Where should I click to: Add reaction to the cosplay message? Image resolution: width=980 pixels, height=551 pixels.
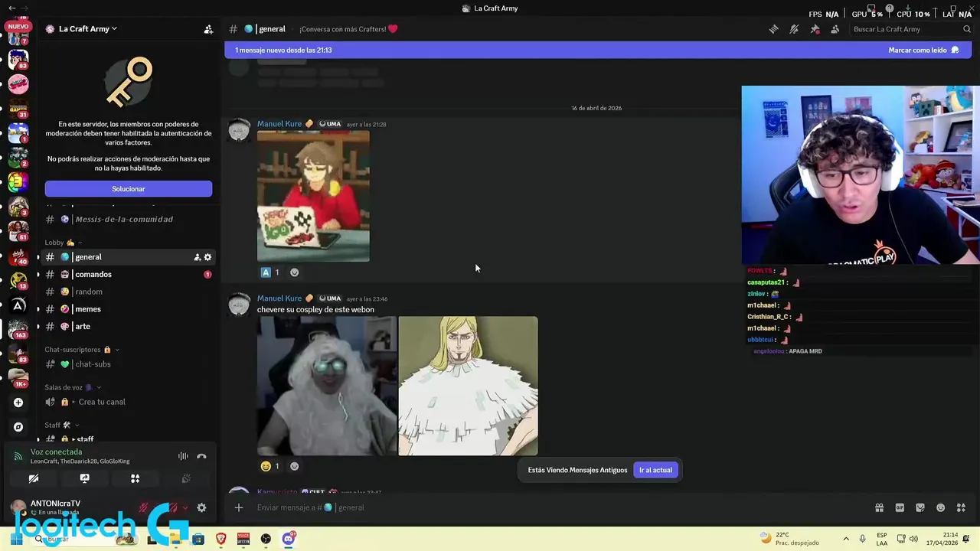coord(294,466)
